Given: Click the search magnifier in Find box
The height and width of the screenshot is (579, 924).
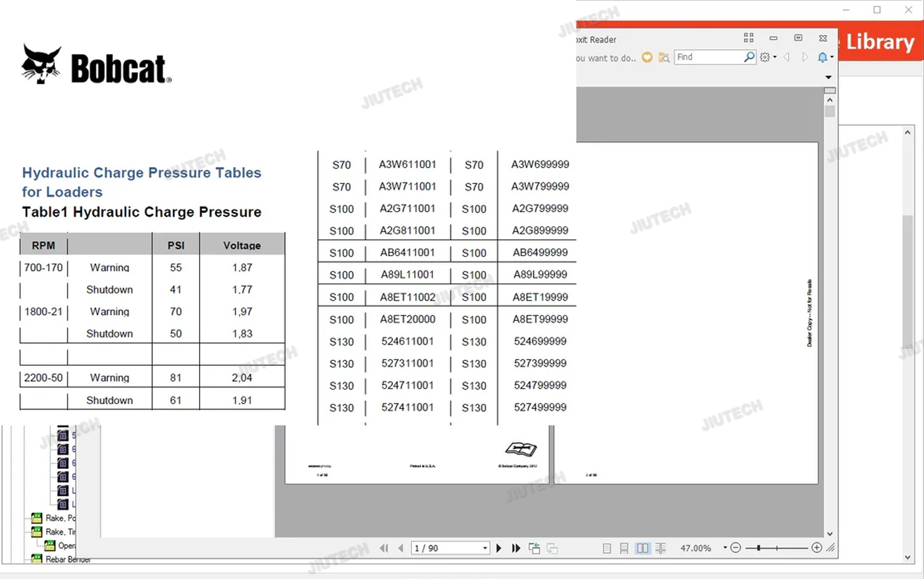Looking at the screenshot, I should pyautogui.click(x=749, y=57).
